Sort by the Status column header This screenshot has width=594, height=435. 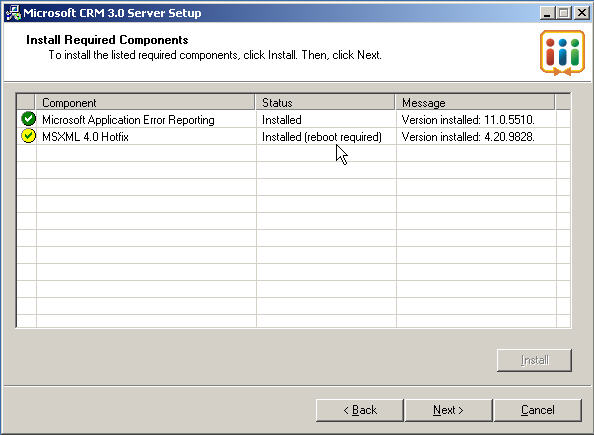325,102
